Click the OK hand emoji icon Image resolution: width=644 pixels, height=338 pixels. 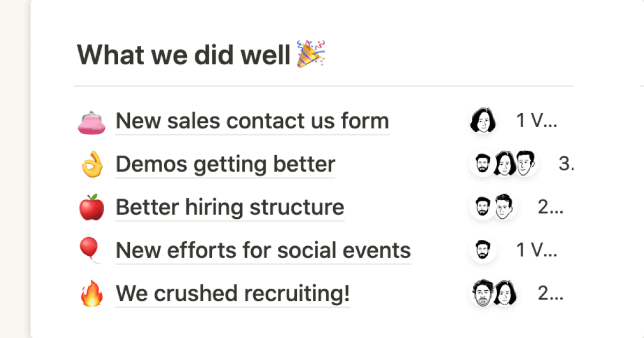(92, 165)
